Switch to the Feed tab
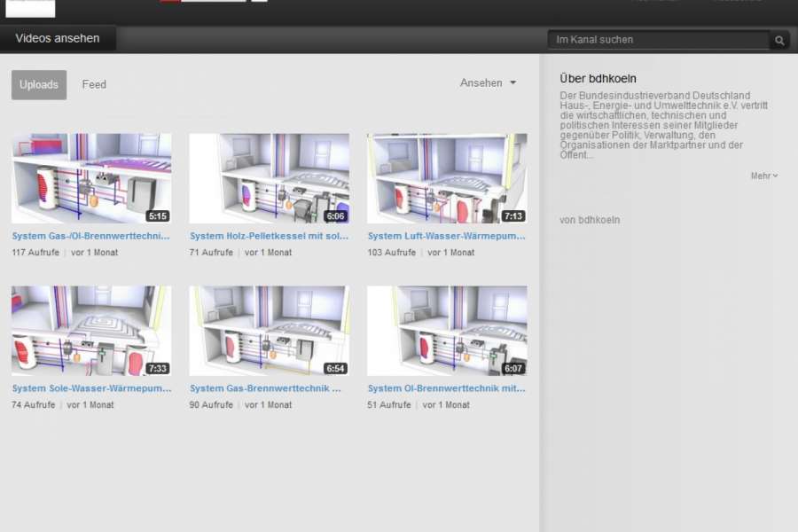Screen dimensions: 798x532 (94, 84)
